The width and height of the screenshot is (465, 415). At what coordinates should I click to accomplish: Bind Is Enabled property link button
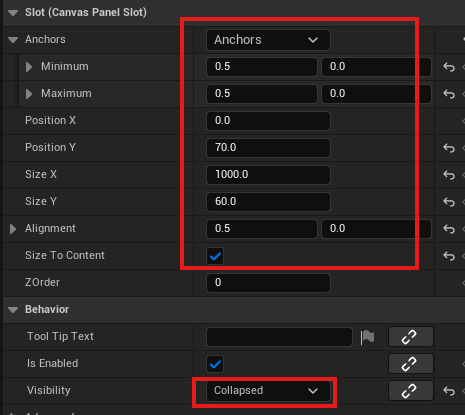[x=411, y=364]
